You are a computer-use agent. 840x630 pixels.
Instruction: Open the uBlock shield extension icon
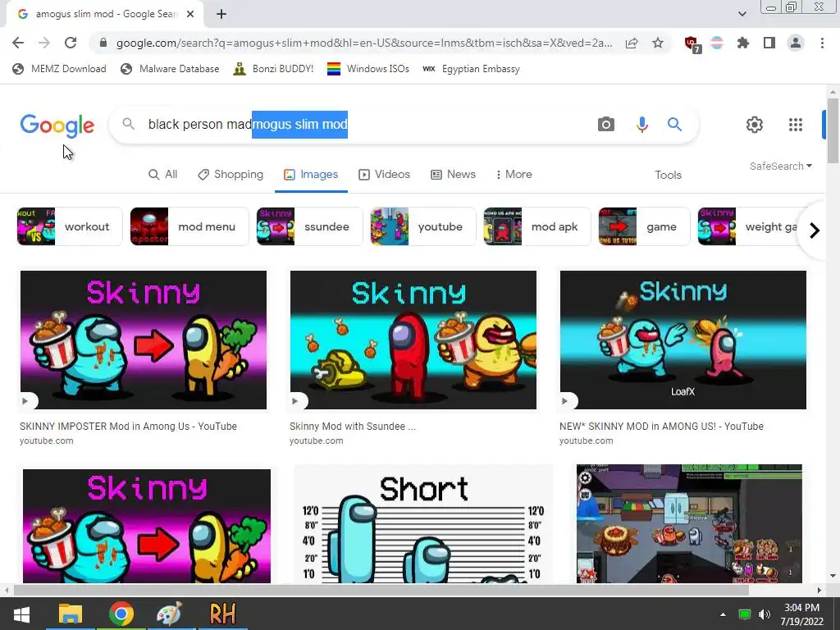pyautogui.click(x=692, y=44)
